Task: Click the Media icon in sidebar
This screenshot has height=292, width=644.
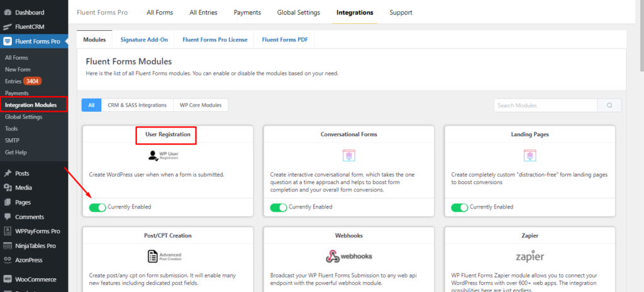Action: 8,188
